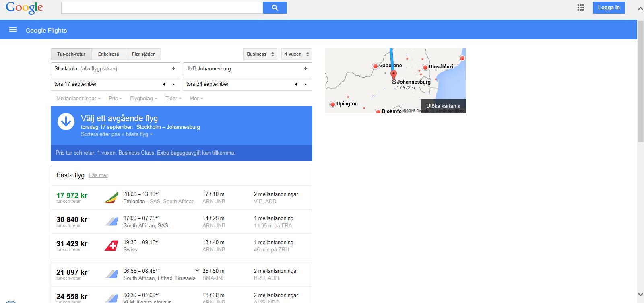Screen dimensions: 644x303
Task: Open the Google Flights hamburger menu
Action: click(13, 30)
